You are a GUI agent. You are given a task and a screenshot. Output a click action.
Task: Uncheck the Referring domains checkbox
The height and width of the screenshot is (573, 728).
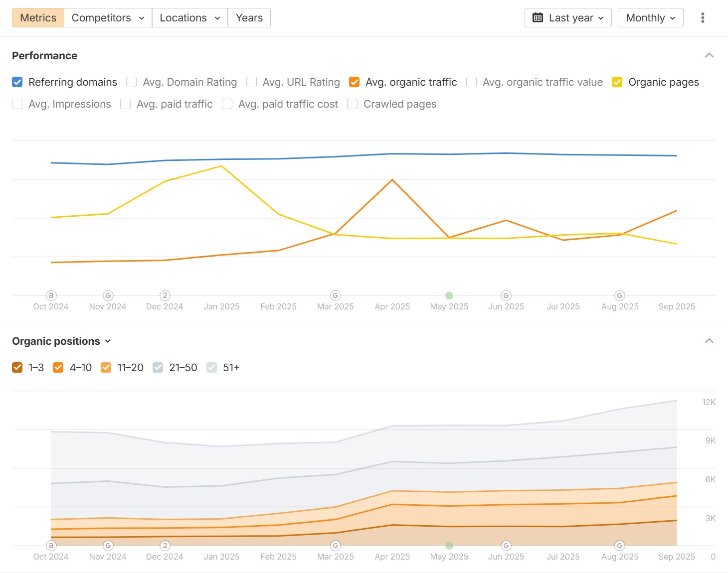coord(17,82)
